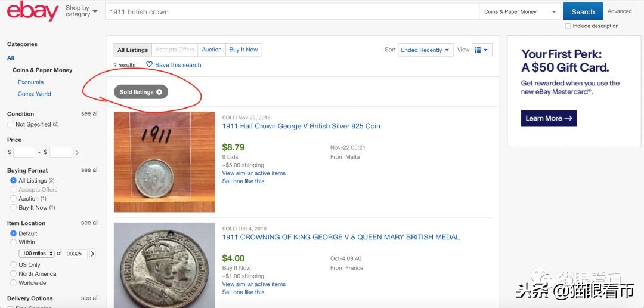Switch to the Auction tab
The height and width of the screenshot is (308, 644).
click(212, 50)
